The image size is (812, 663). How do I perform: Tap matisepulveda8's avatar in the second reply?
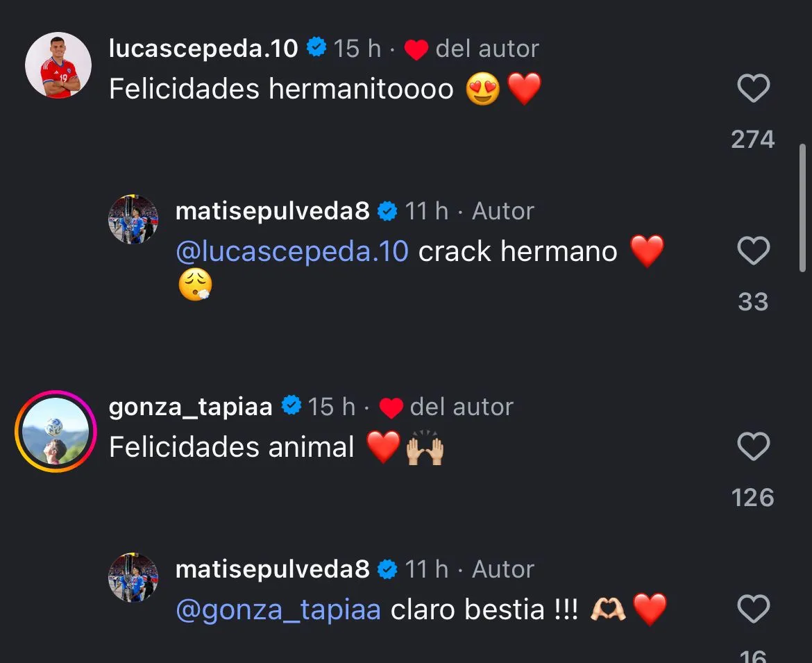(x=133, y=578)
